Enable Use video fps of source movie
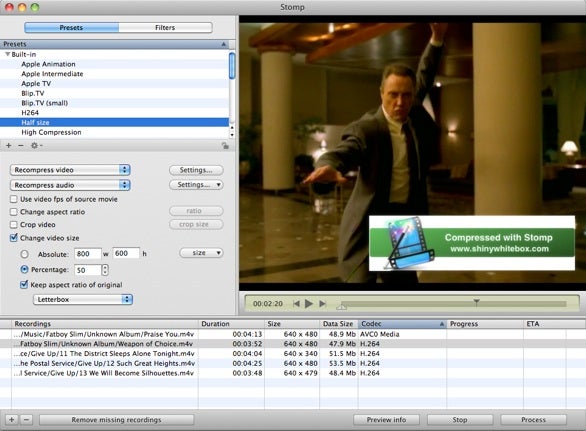 (14, 199)
